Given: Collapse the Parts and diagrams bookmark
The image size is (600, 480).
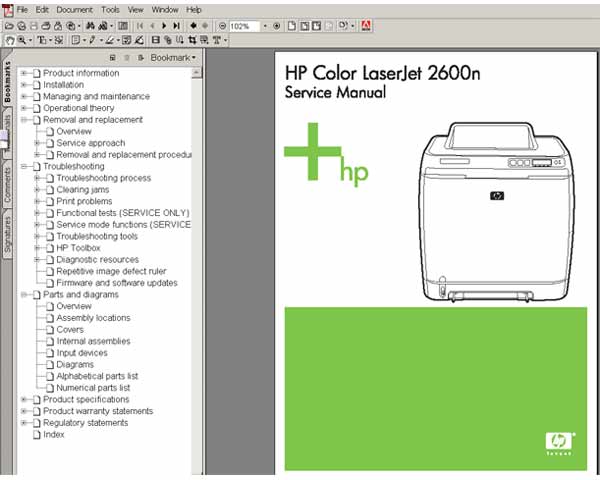Looking at the screenshot, I should tap(24, 295).
